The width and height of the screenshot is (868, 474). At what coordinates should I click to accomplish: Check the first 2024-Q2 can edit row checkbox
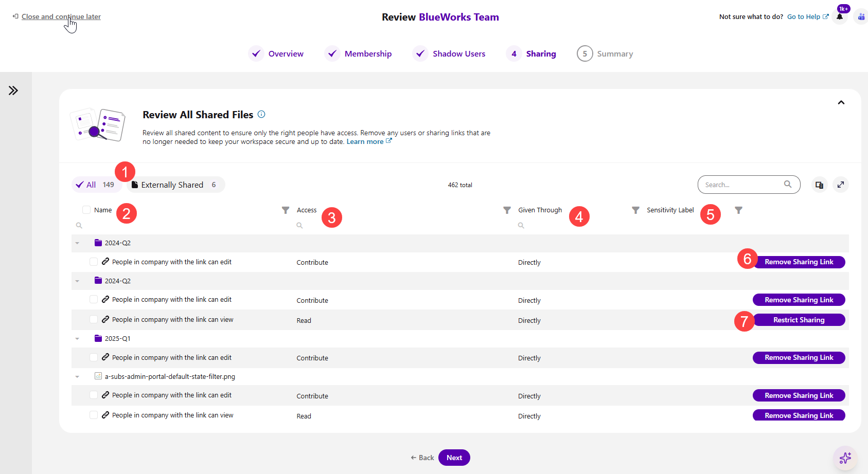(94, 262)
